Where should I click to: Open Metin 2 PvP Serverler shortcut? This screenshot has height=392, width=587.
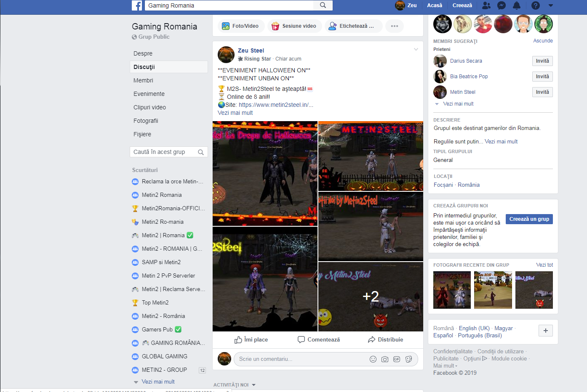click(168, 275)
